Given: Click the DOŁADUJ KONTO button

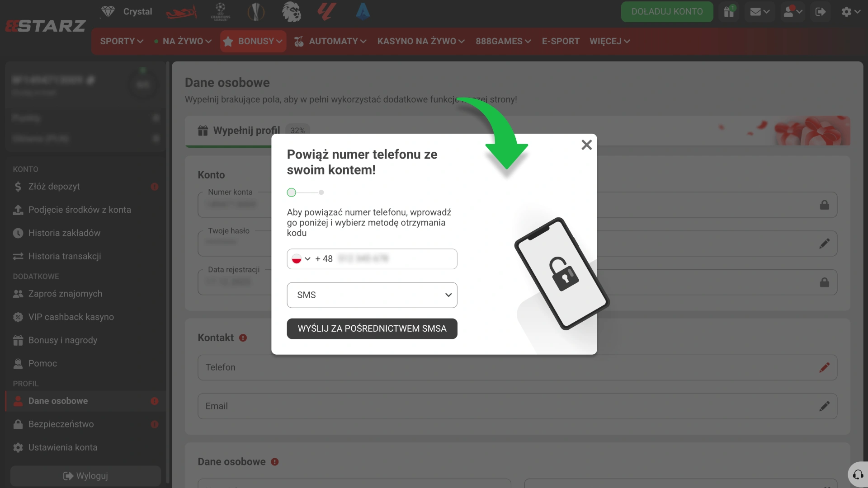Looking at the screenshot, I should [x=667, y=12].
